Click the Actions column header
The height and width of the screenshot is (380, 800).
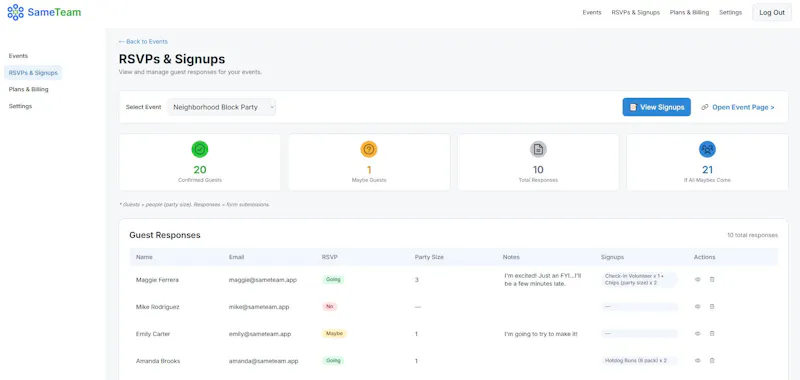[x=705, y=257]
